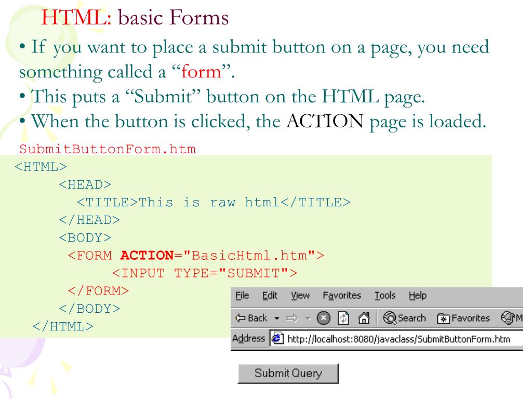532x399 pixels.
Task: Click the black word ACTION in bullet text
Action: [325, 121]
